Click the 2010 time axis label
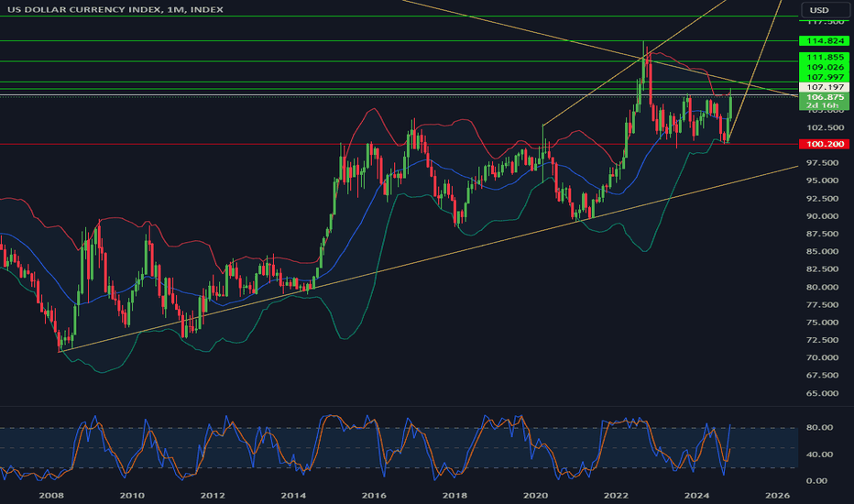The image size is (854, 504). tap(132, 495)
